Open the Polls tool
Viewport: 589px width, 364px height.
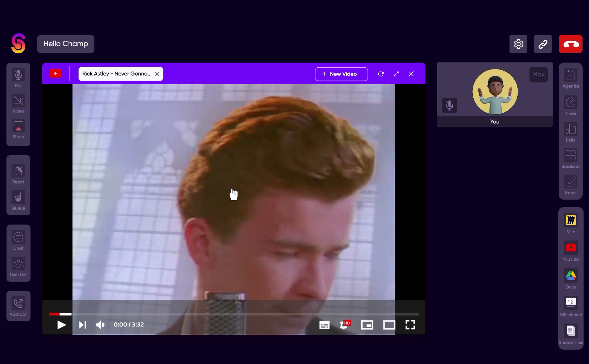(x=570, y=132)
